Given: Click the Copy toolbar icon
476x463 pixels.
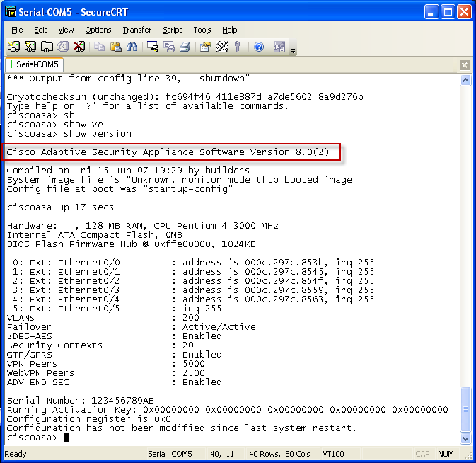Looking at the screenshot, I should [99, 47].
